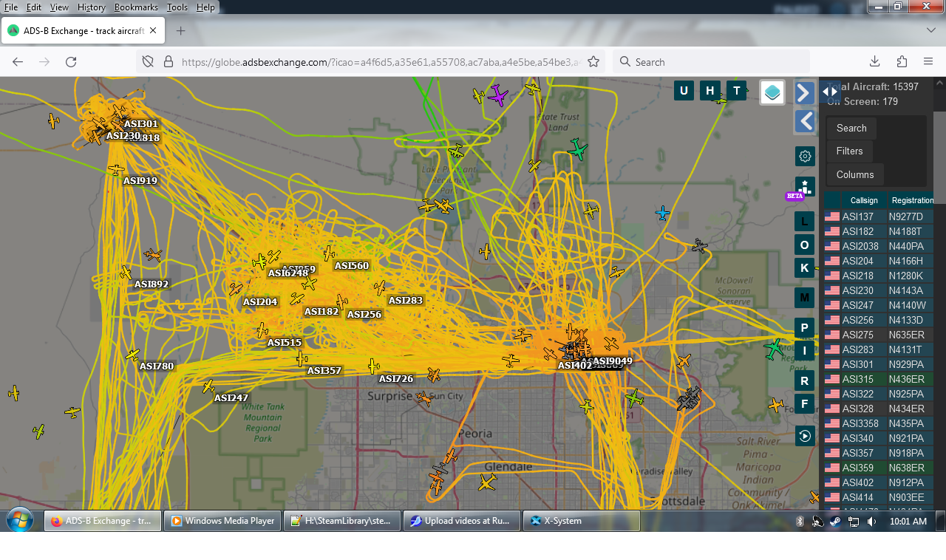Click the BETA feature icon on the map
Screen dimensions: 946x560
coord(804,188)
